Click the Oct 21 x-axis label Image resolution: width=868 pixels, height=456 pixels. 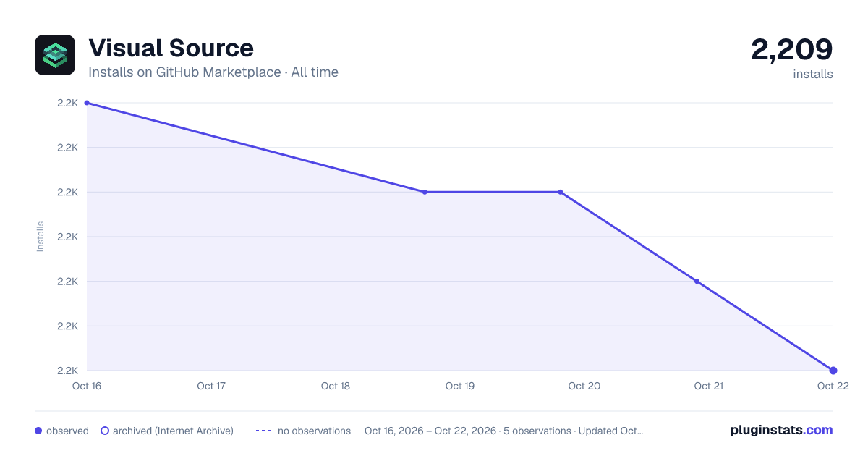tap(709, 386)
